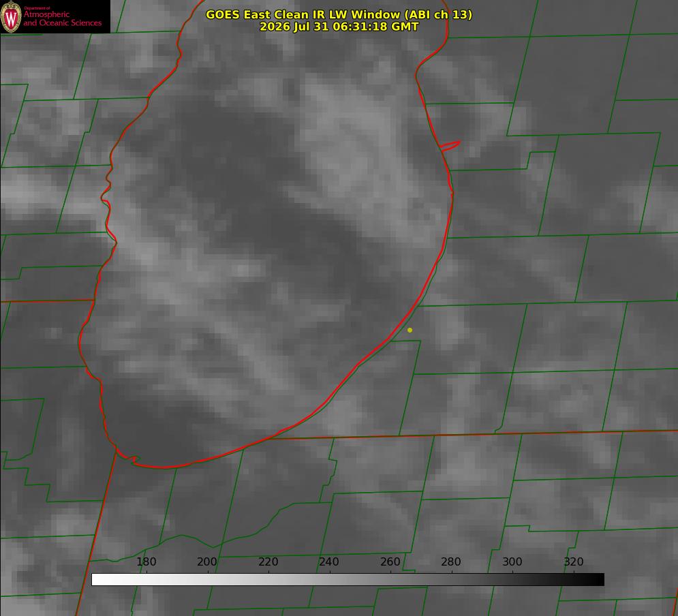
Task: Click the small 'Department of' header text
Action: (37, 8)
